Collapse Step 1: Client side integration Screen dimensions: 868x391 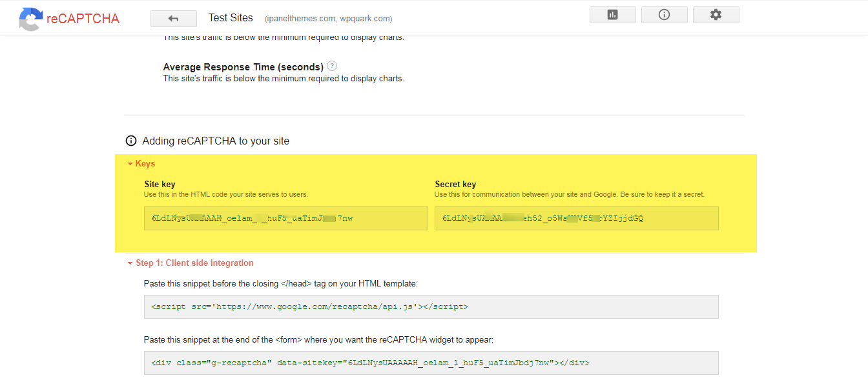tap(191, 263)
